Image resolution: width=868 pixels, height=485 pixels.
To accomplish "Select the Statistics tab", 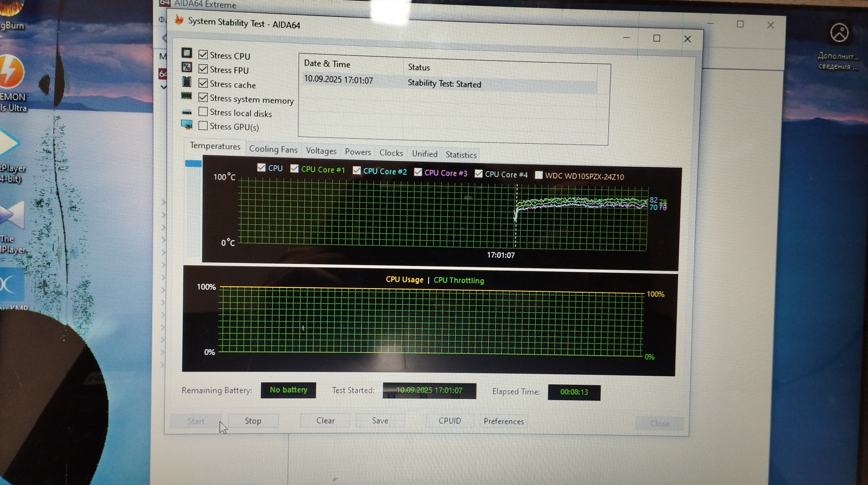I will pos(461,155).
